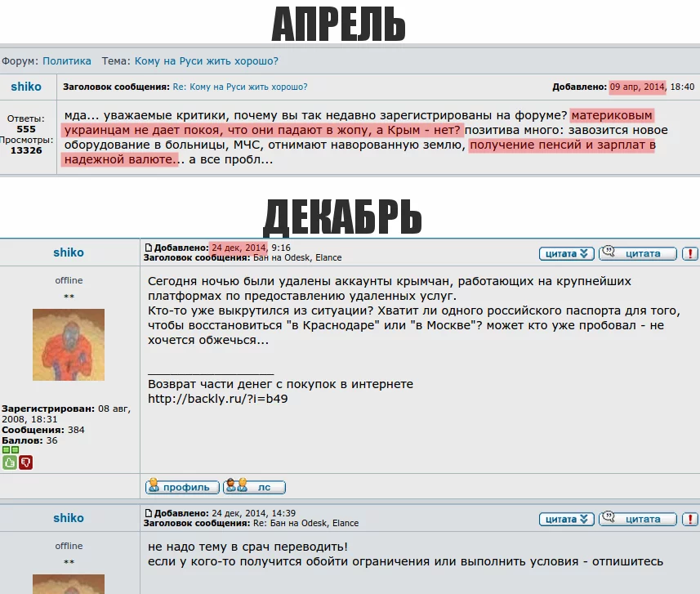
Task: Click shiko's username on the second December post
Action: pos(69,518)
